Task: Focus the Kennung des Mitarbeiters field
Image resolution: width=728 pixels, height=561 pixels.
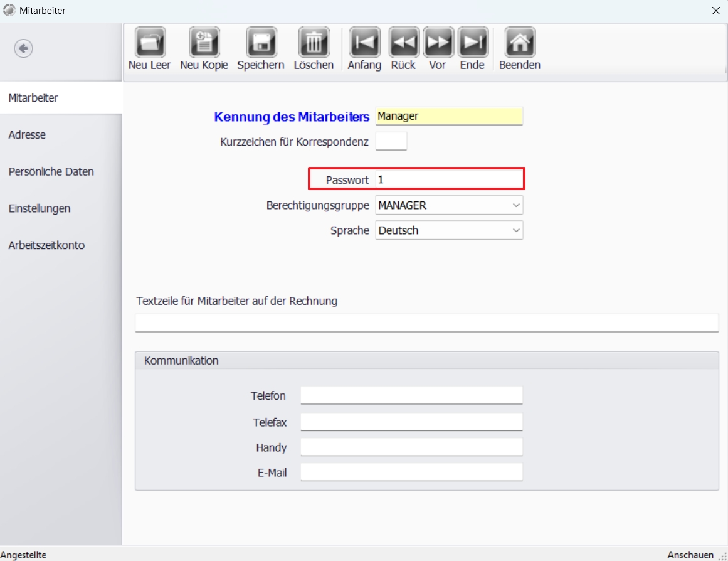Action: point(449,116)
